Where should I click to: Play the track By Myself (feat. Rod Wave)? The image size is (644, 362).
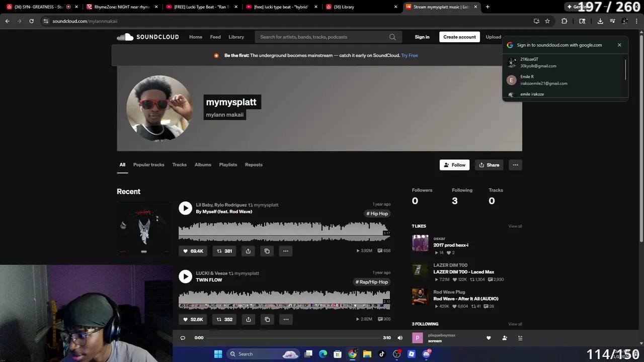(x=185, y=208)
